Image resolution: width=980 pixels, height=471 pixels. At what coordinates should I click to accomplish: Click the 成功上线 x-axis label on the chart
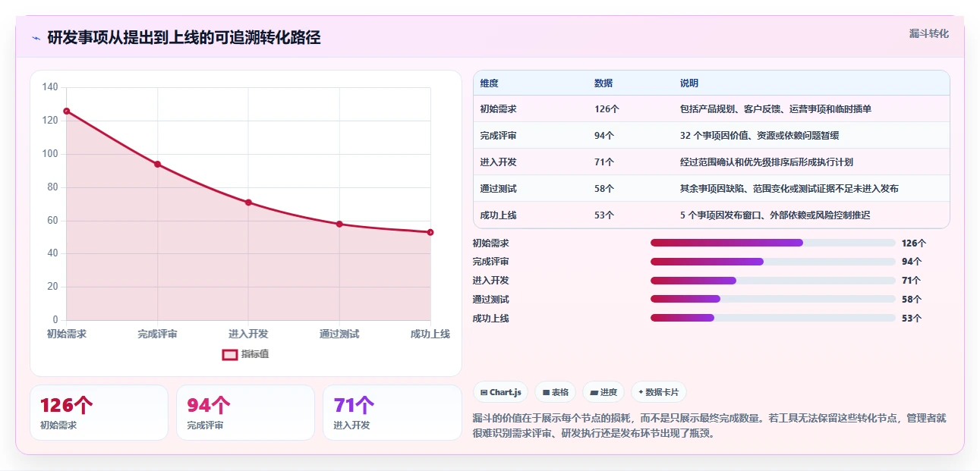430,334
